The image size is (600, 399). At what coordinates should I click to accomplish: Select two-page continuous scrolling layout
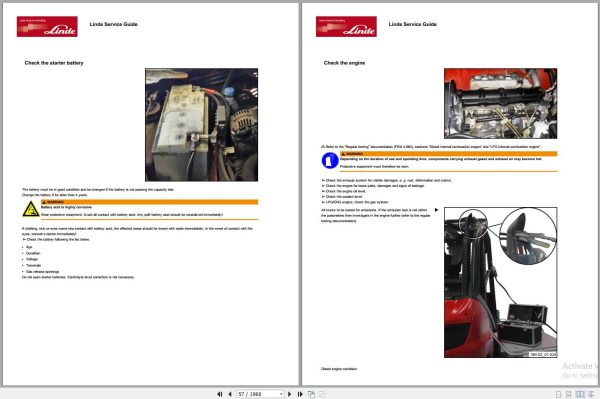click(591, 394)
